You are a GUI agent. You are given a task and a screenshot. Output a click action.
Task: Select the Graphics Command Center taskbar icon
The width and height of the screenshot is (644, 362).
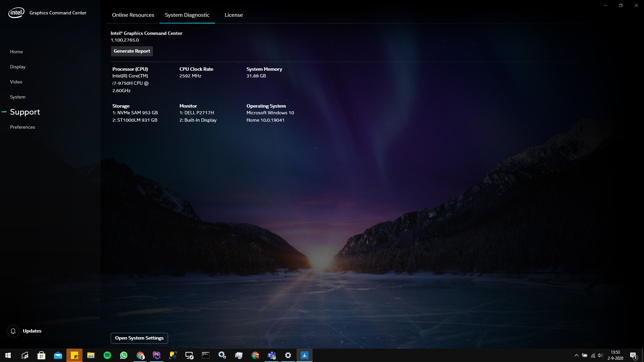pos(305,355)
